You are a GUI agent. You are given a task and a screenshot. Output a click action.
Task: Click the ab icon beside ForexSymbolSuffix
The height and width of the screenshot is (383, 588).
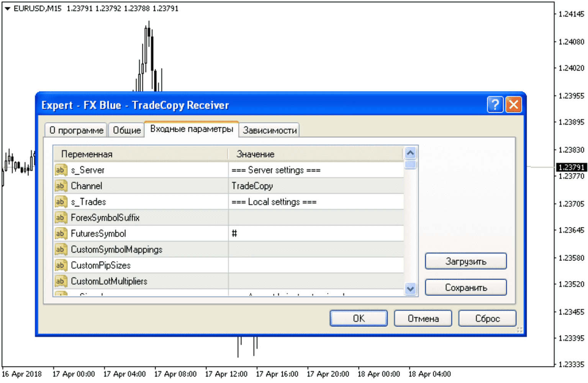coord(61,218)
